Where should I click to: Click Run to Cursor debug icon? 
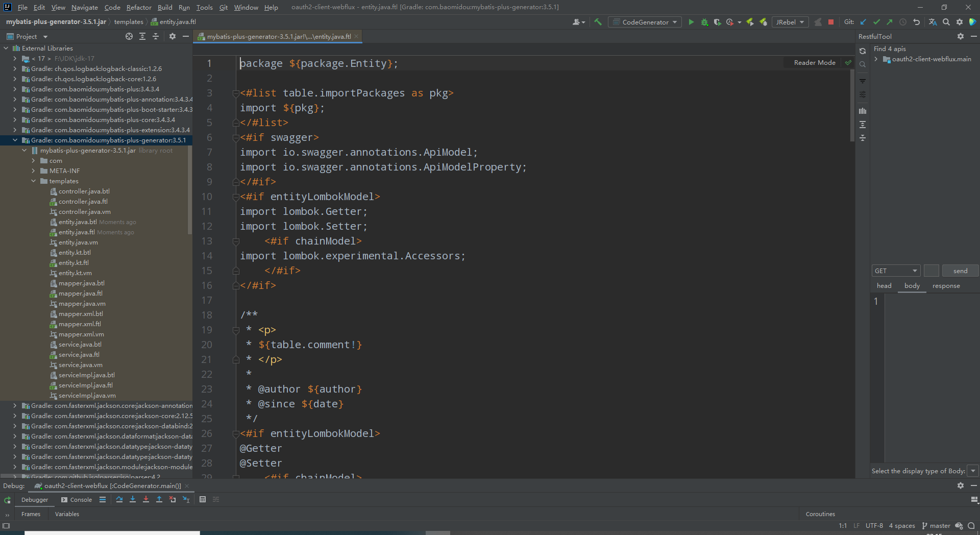(x=186, y=499)
